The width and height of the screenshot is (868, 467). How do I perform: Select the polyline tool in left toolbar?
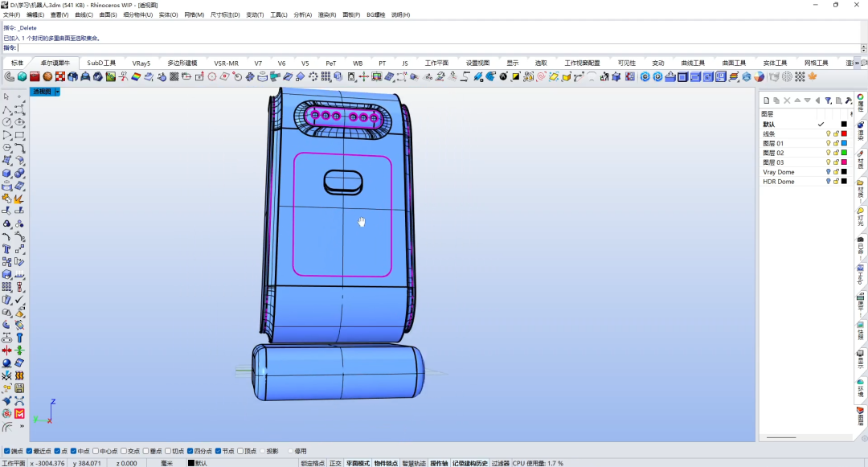pyautogui.click(x=6, y=109)
